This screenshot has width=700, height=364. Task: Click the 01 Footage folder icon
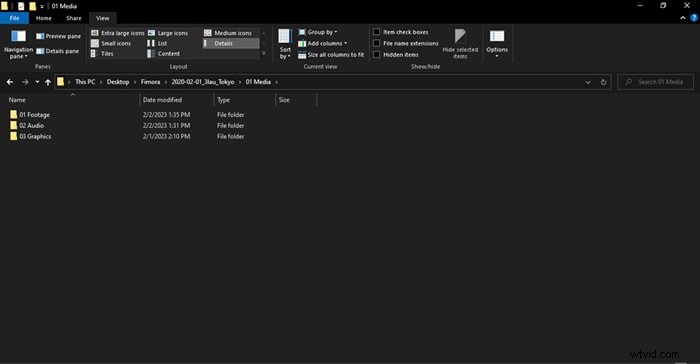tap(13, 115)
